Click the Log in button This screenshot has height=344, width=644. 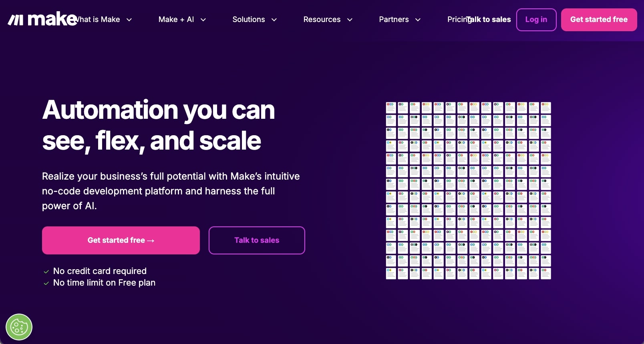click(536, 20)
